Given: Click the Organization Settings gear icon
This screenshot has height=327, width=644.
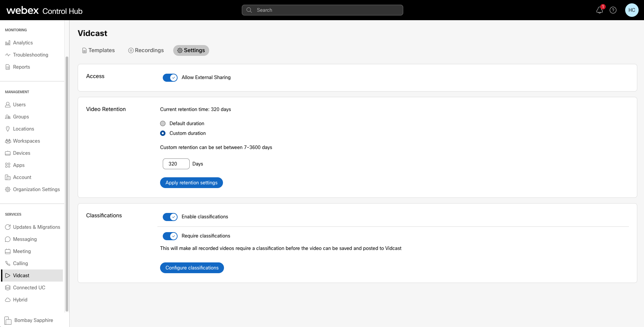Looking at the screenshot, I should [x=8, y=189].
